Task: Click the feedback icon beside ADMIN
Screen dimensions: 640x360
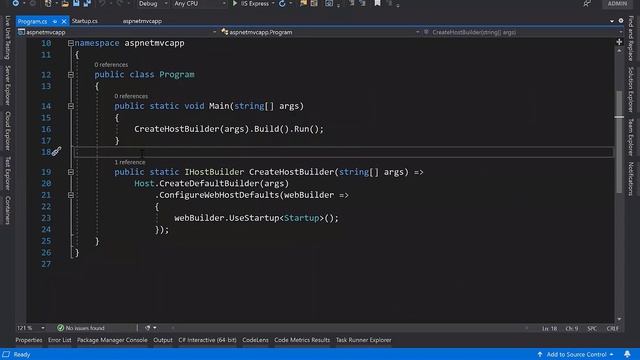Action: [587, 3]
